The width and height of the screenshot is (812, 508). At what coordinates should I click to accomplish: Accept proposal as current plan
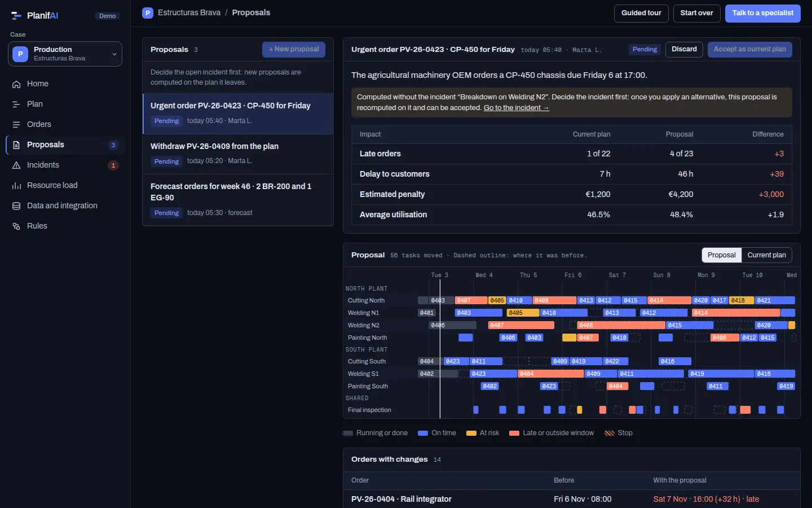749,50
